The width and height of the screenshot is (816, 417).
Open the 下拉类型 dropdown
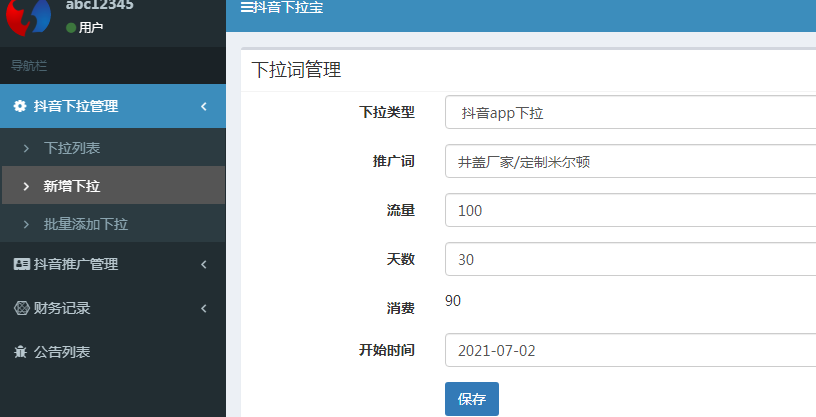point(630,112)
